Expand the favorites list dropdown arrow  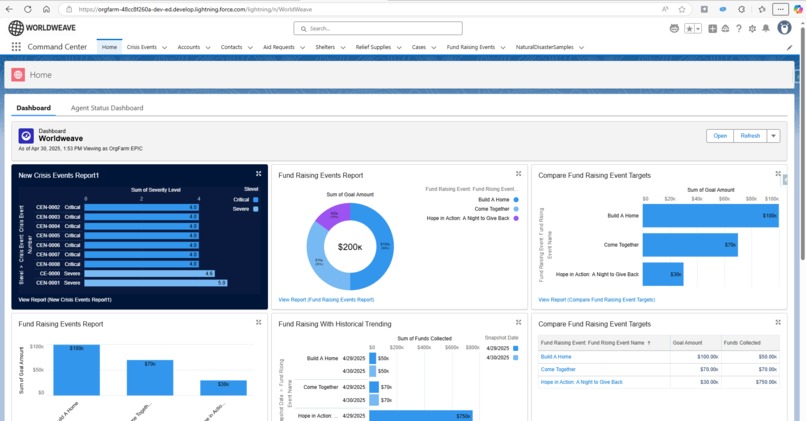(698, 29)
